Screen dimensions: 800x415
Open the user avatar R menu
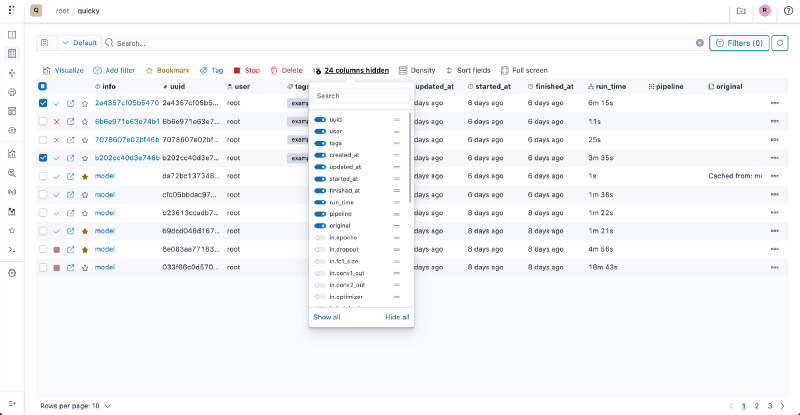[x=765, y=11]
